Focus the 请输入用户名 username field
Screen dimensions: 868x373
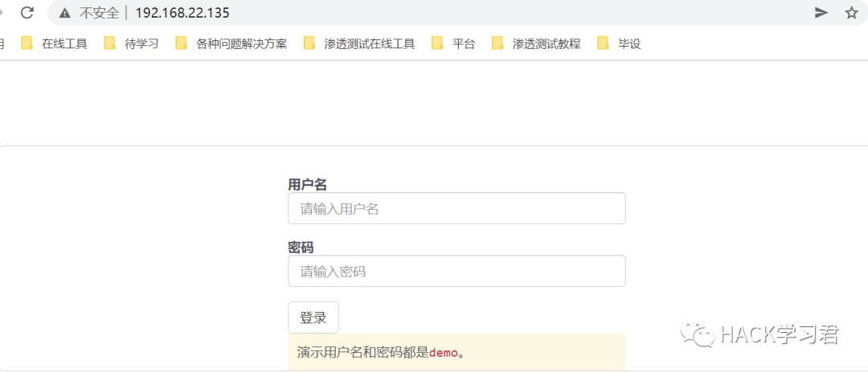coord(457,209)
